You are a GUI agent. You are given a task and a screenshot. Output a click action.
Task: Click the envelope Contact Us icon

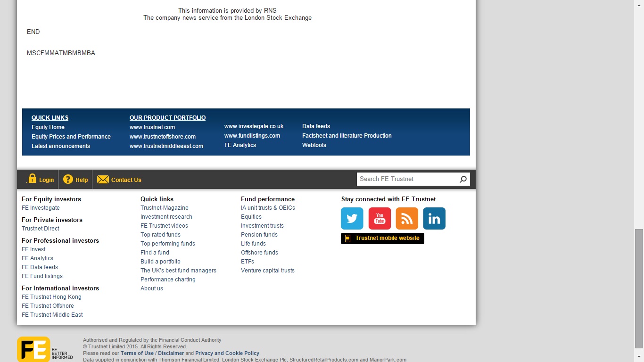pyautogui.click(x=103, y=179)
